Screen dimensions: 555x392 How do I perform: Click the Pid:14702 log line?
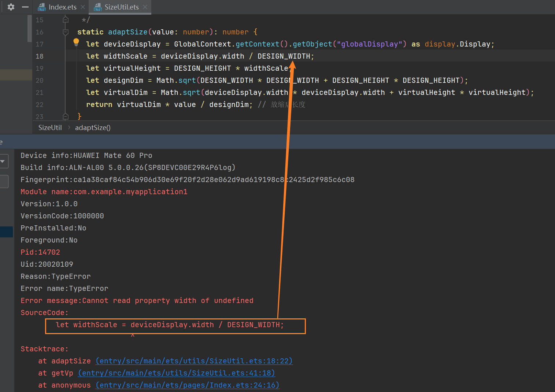(x=40, y=252)
